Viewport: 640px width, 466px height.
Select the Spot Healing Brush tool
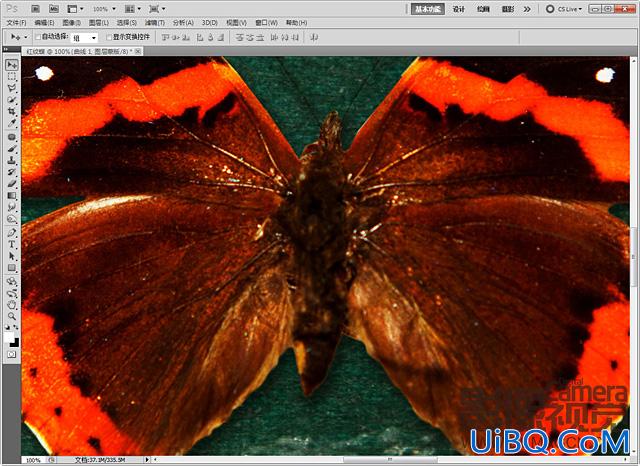12,138
